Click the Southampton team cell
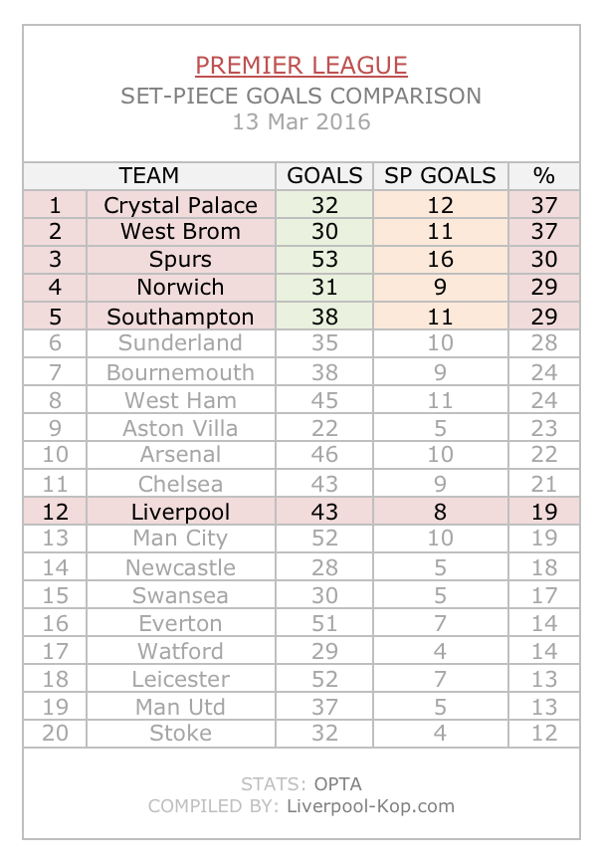The height and width of the screenshot is (868, 601). pos(181,317)
